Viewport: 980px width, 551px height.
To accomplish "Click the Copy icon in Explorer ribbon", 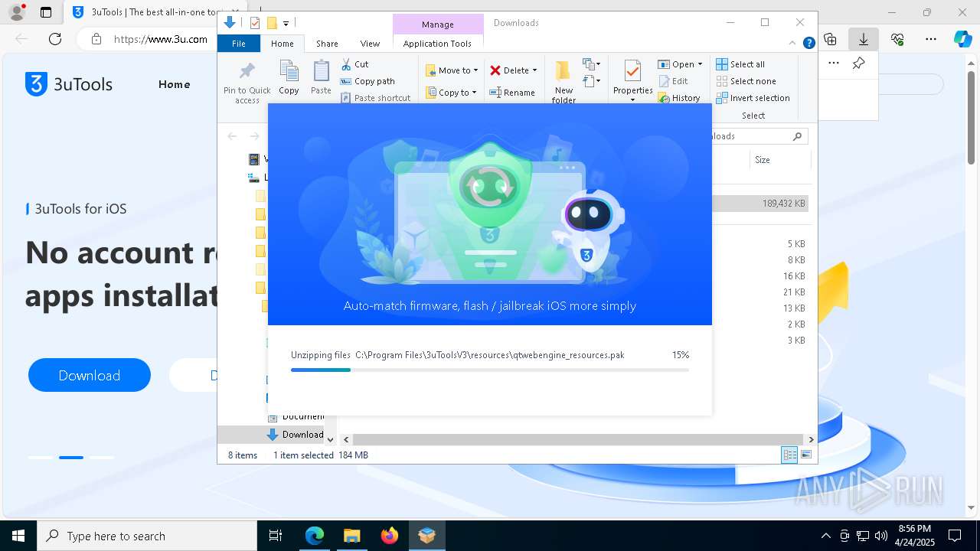I will [x=289, y=77].
